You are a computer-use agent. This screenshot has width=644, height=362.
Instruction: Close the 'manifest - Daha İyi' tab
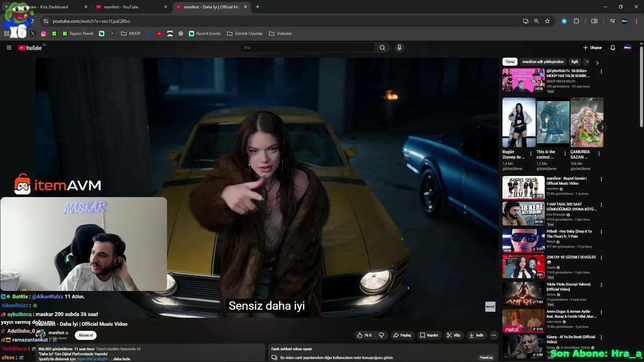click(246, 7)
